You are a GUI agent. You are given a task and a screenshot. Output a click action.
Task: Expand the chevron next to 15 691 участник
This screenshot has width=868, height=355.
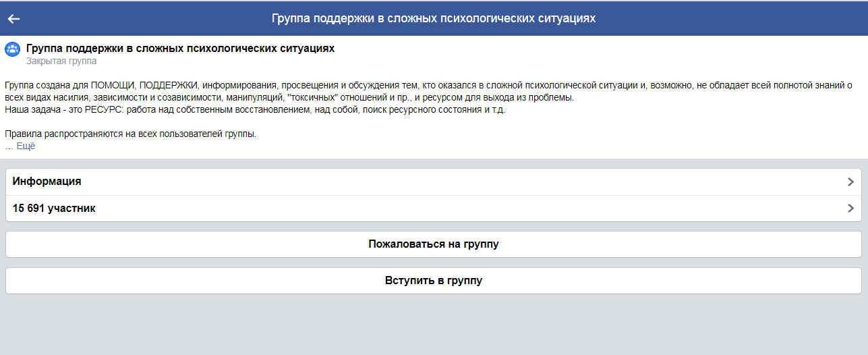point(850,209)
